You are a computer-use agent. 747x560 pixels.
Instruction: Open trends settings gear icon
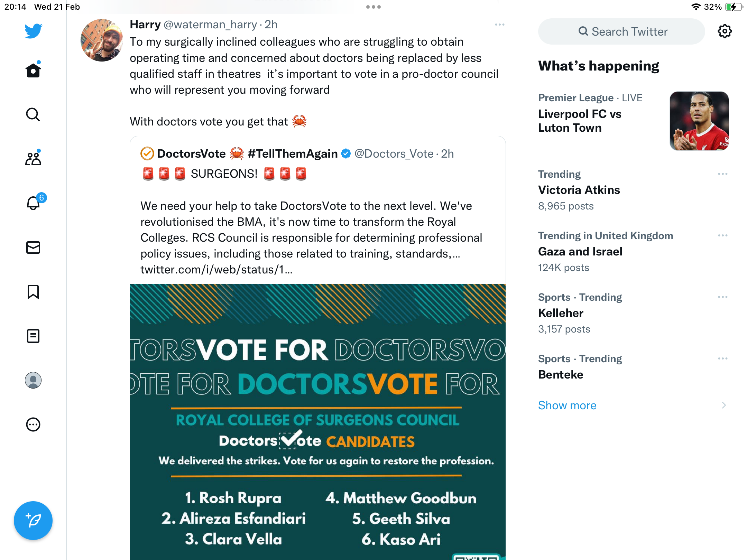coord(725,31)
